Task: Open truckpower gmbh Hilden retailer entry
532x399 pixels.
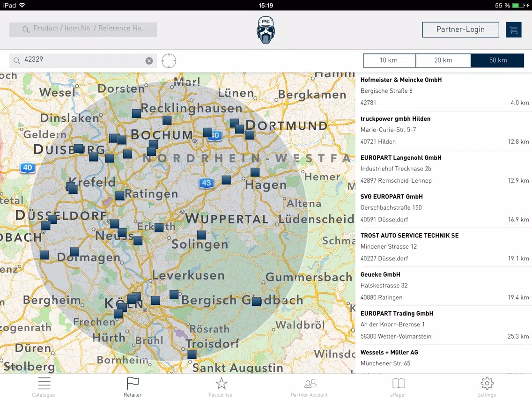Action: click(x=444, y=130)
